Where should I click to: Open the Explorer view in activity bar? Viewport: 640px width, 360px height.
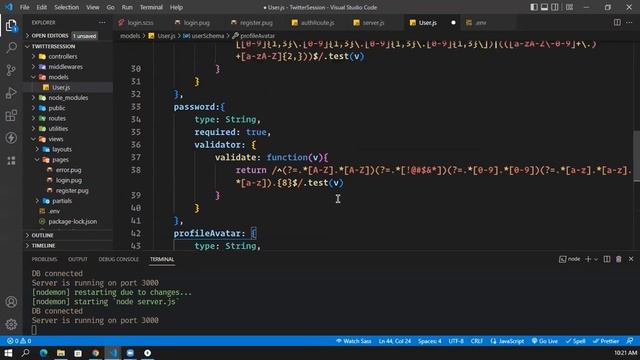point(11,25)
